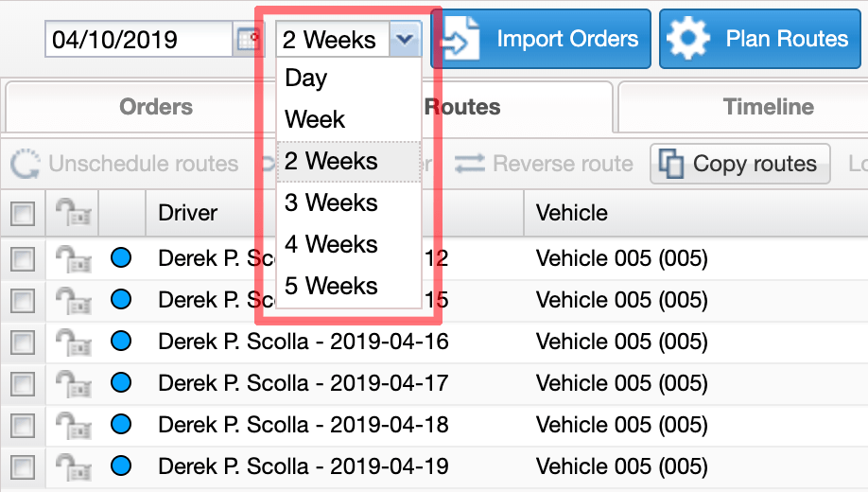Click lock icon in the table header
This screenshot has height=492, width=868.
point(73,213)
